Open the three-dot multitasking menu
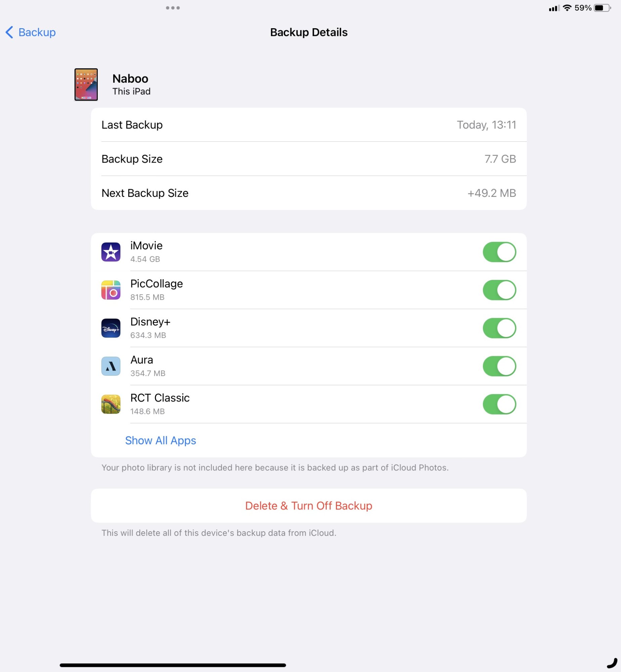Viewport: 621px width, 672px height. click(173, 8)
